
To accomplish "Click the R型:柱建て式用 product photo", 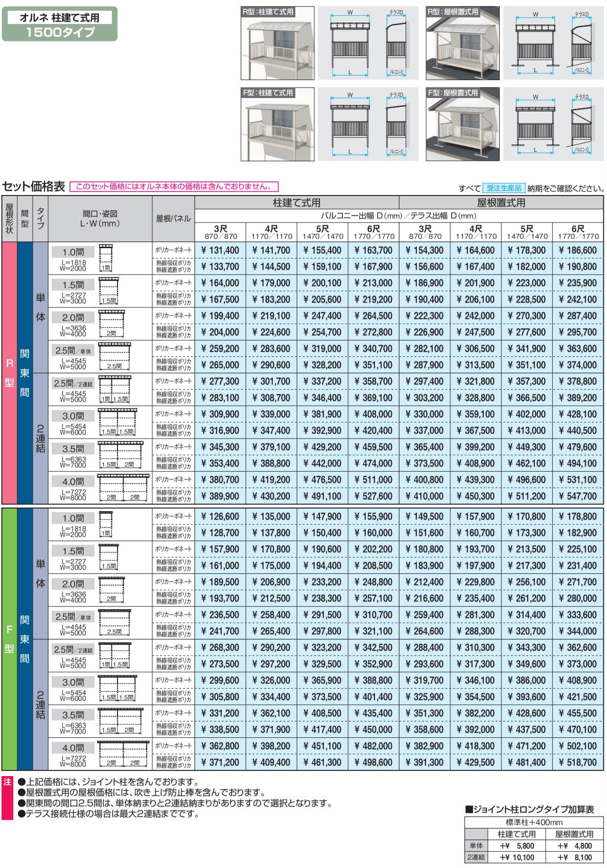I will (277, 43).
